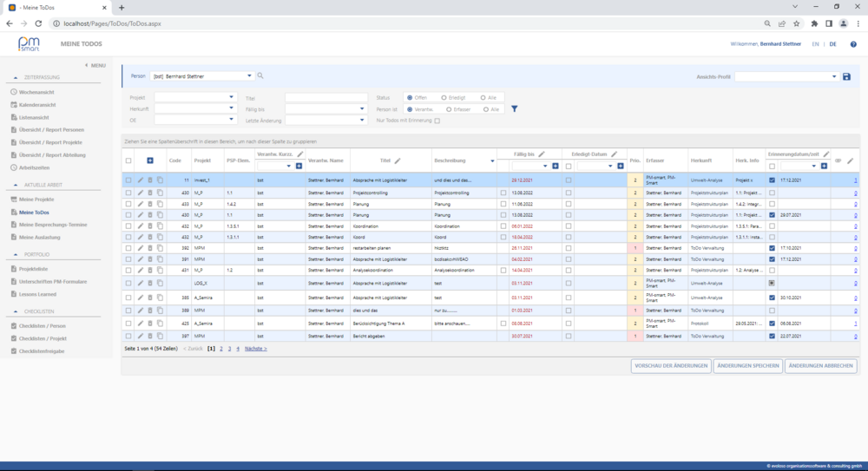
Task: Click the filter funnel icon
Action: click(x=514, y=109)
